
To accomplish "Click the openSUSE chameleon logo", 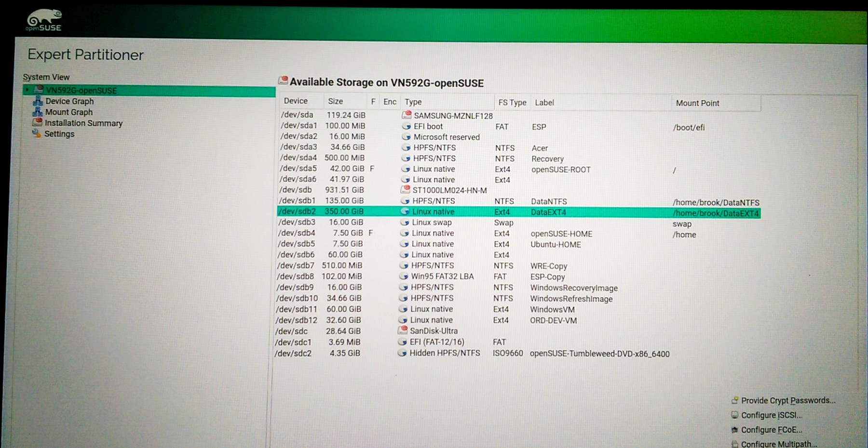I will (x=44, y=21).
